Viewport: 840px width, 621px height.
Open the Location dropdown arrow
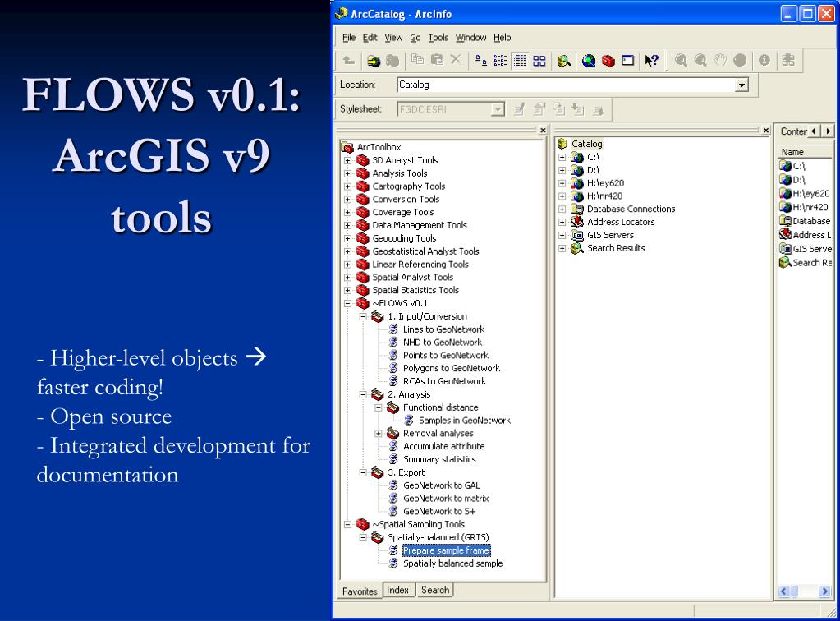[x=741, y=85]
